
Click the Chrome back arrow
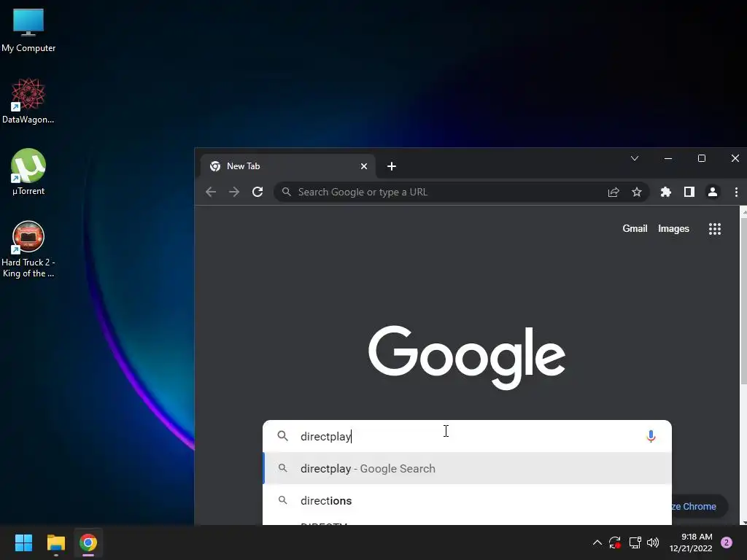coord(211,192)
